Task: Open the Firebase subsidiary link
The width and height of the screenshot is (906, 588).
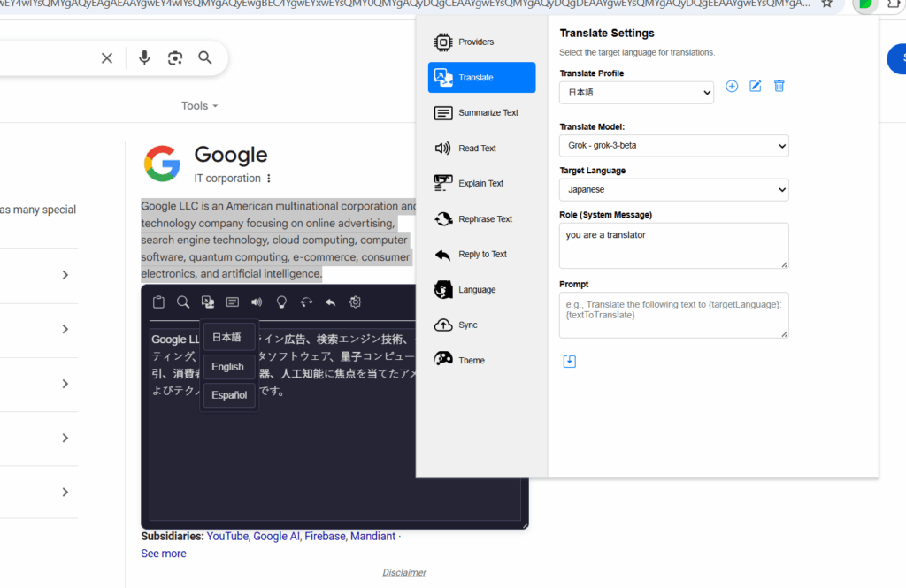Action: [326, 537]
